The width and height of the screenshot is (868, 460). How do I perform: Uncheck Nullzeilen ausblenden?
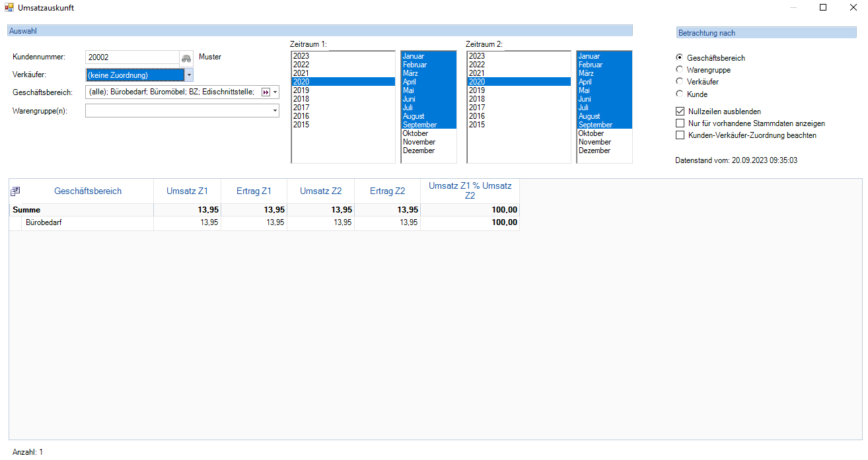(x=680, y=112)
